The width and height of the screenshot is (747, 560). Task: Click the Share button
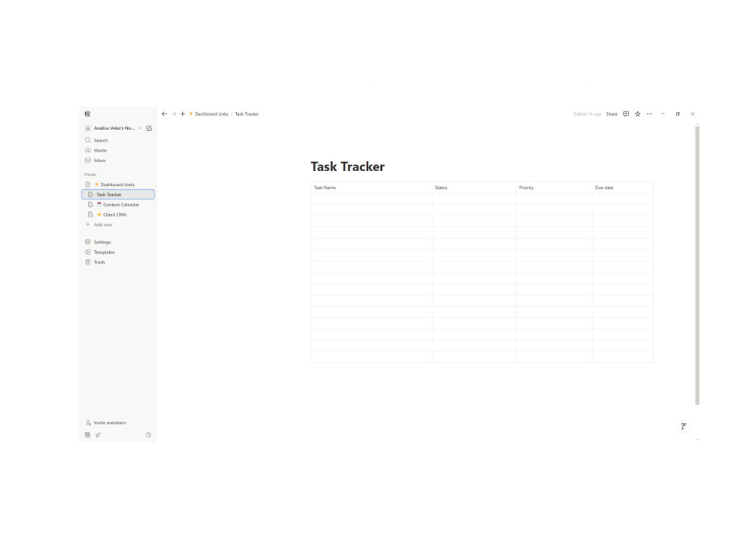[x=612, y=114]
